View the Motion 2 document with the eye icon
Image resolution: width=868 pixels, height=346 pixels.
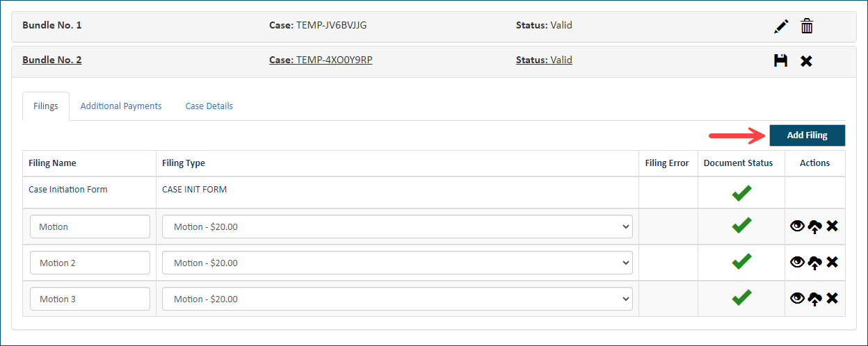(798, 262)
